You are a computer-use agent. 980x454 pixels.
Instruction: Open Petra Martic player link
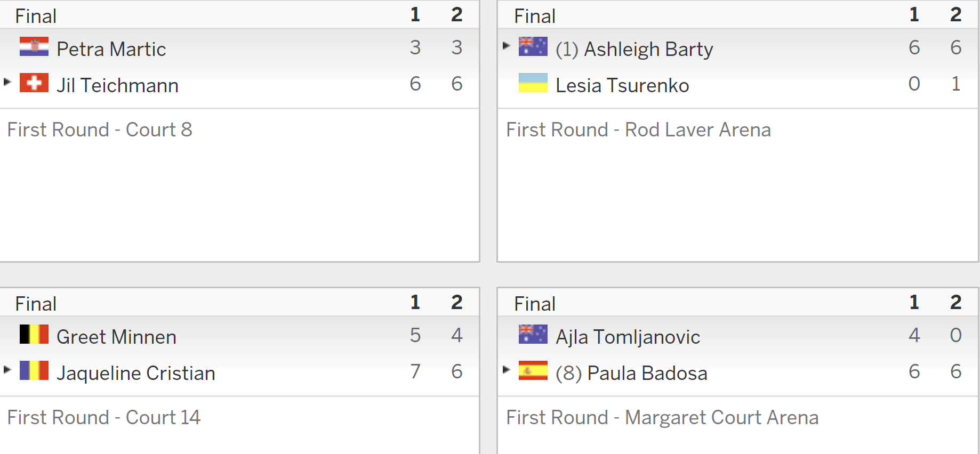(111, 49)
